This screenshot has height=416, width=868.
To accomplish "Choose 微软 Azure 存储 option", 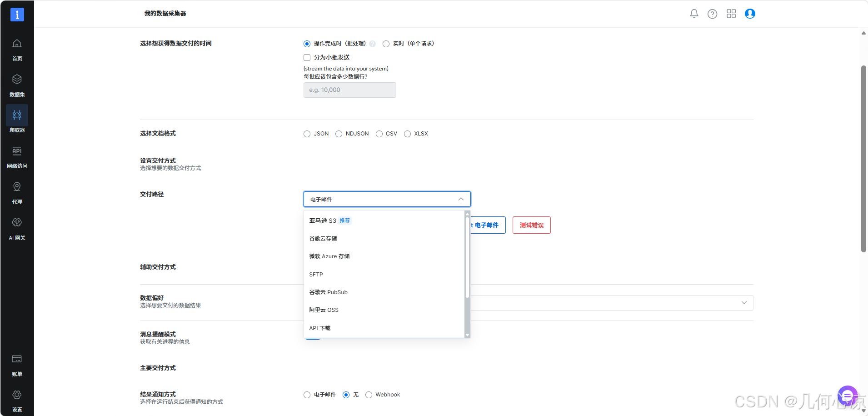I will click(384, 256).
